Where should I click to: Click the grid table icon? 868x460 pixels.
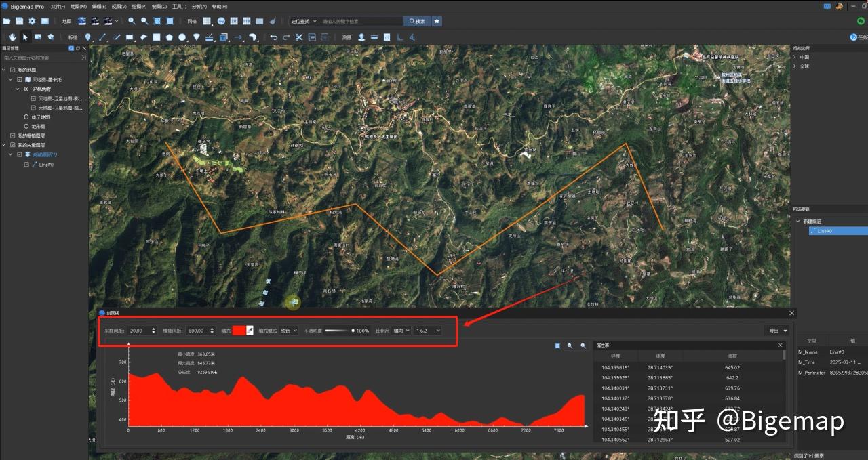point(207,21)
